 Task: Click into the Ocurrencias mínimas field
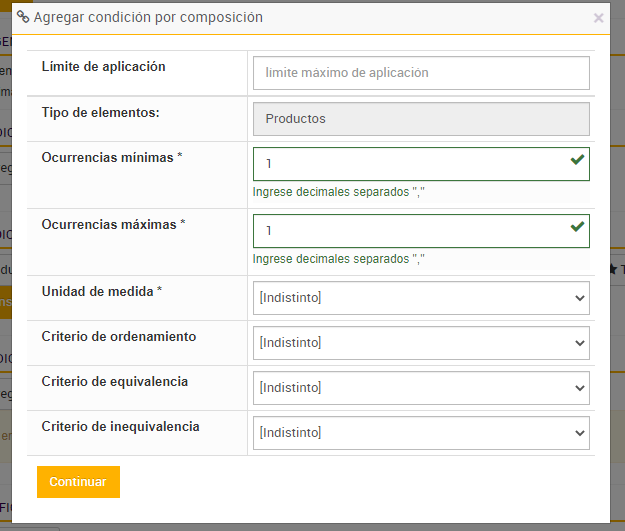[x=410, y=164]
